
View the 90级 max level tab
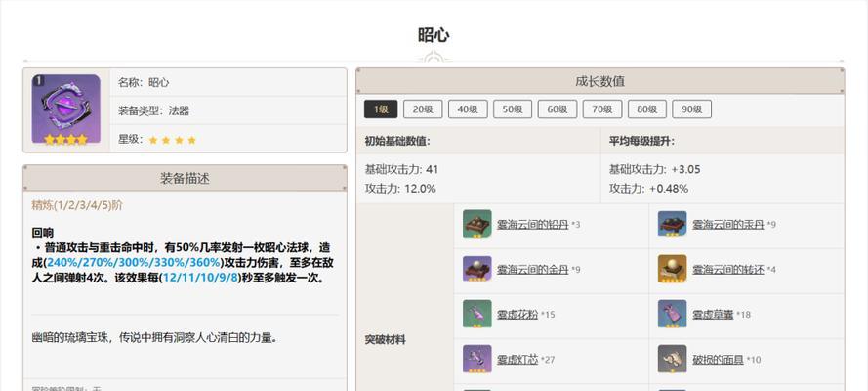692,109
